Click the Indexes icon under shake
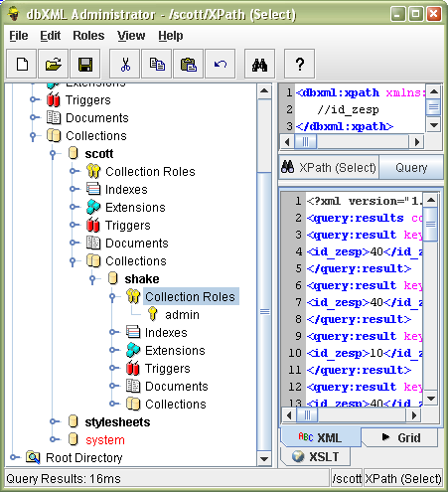448x492 pixels. (133, 332)
